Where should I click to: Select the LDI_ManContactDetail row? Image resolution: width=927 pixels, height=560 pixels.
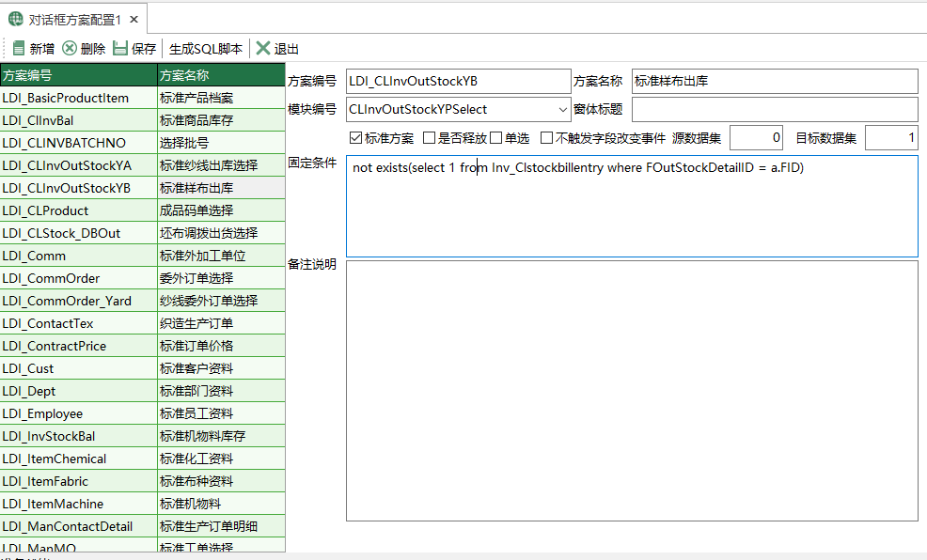tap(143, 526)
